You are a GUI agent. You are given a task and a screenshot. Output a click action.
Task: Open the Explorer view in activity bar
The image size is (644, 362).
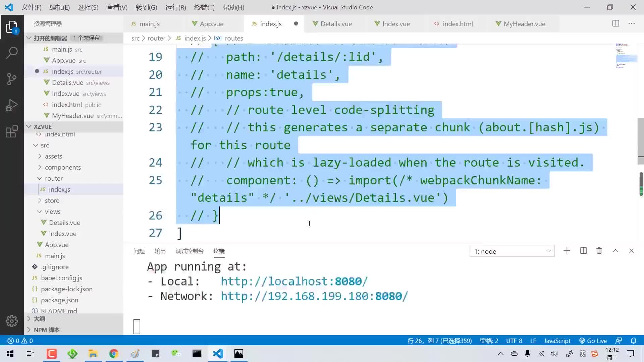tap(12, 27)
